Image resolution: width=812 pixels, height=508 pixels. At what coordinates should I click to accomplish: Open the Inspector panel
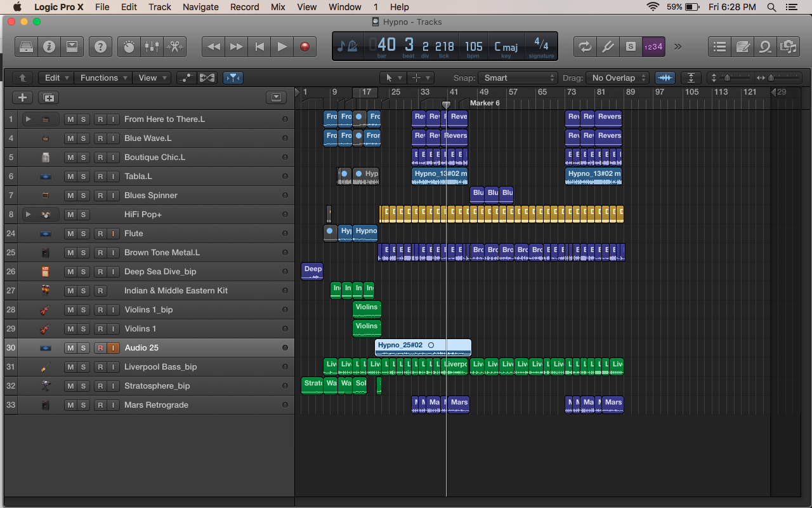[49, 46]
